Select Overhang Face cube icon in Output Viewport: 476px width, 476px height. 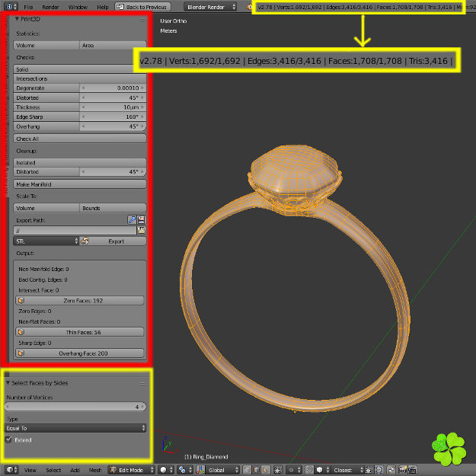click(21, 353)
